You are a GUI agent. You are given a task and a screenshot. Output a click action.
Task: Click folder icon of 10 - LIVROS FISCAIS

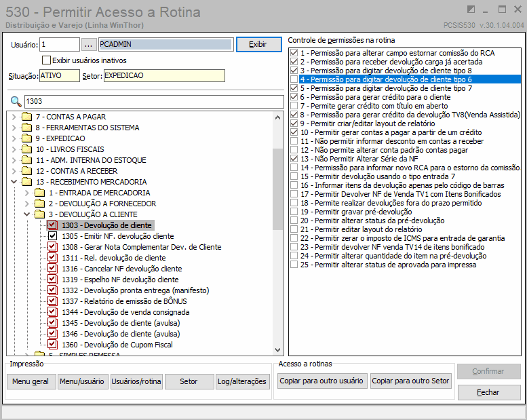tap(26, 149)
